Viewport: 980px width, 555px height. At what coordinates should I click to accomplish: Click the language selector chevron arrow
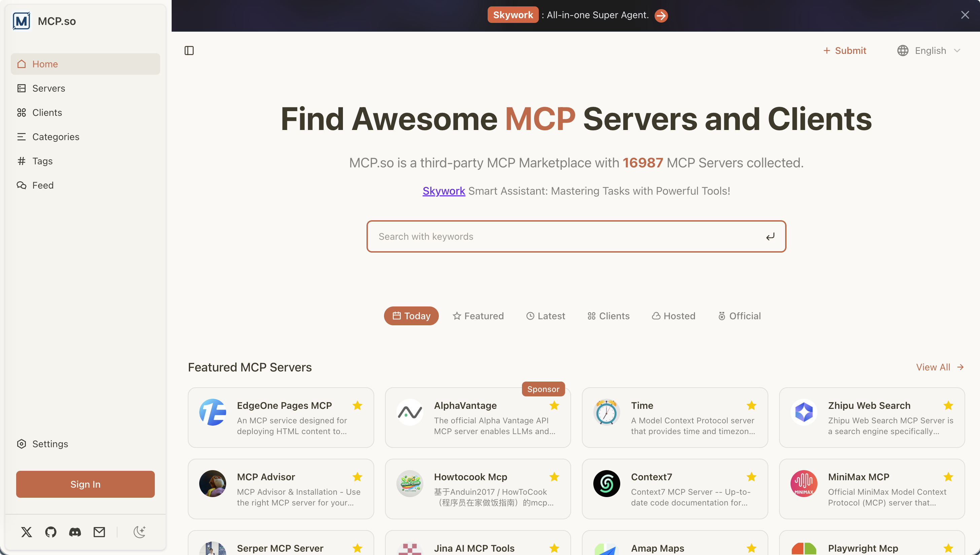coord(957,51)
